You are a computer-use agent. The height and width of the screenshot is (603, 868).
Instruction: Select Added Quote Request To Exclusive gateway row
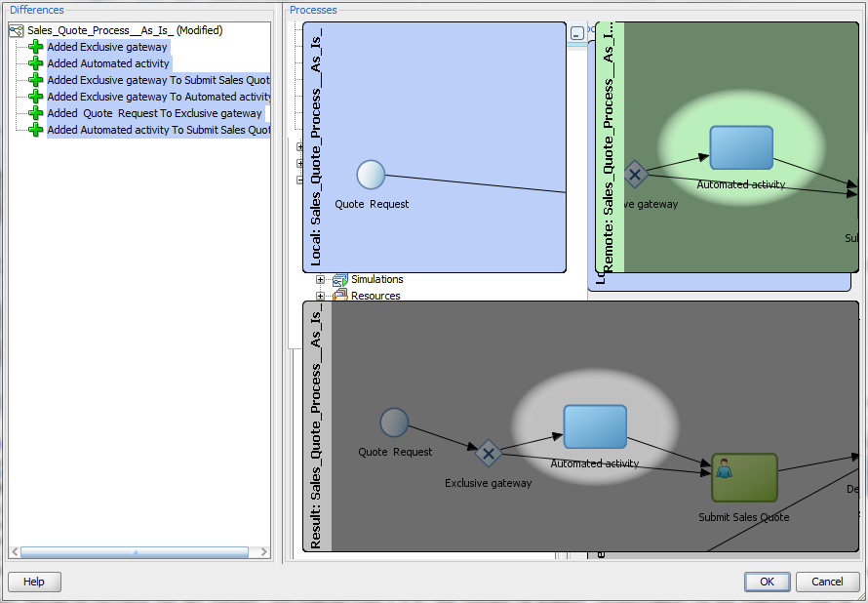click(x=154, y=113)
